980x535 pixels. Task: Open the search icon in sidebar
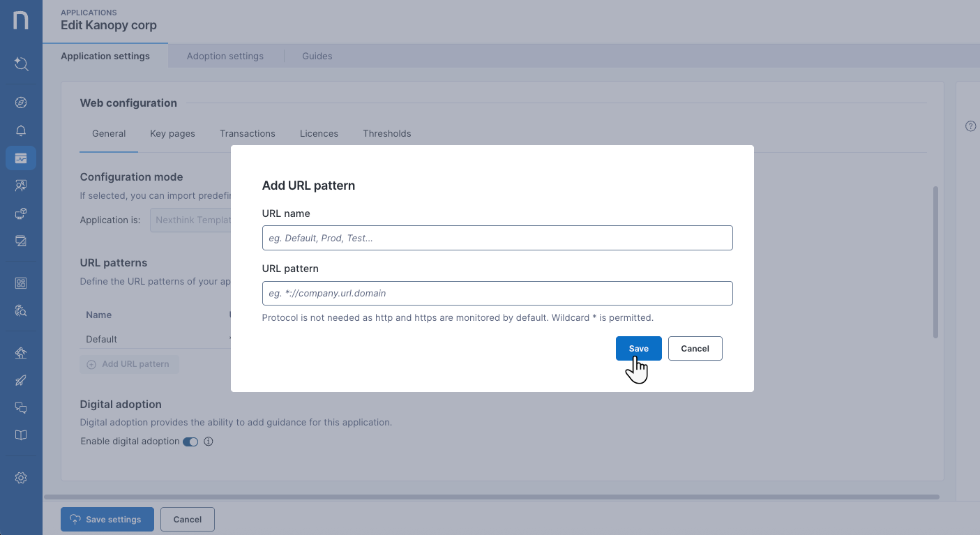tap(21, 64)
